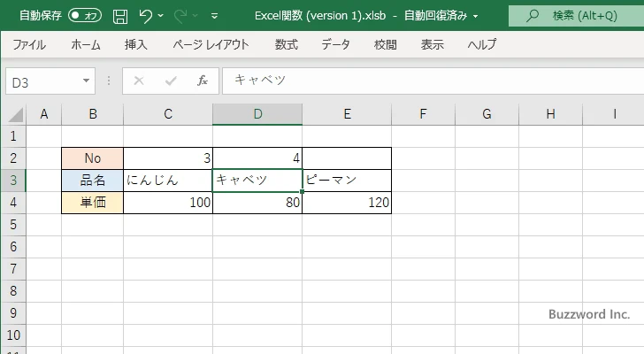Select row 7 header
This screenshot has height=354, width=644.
(13, 269)
